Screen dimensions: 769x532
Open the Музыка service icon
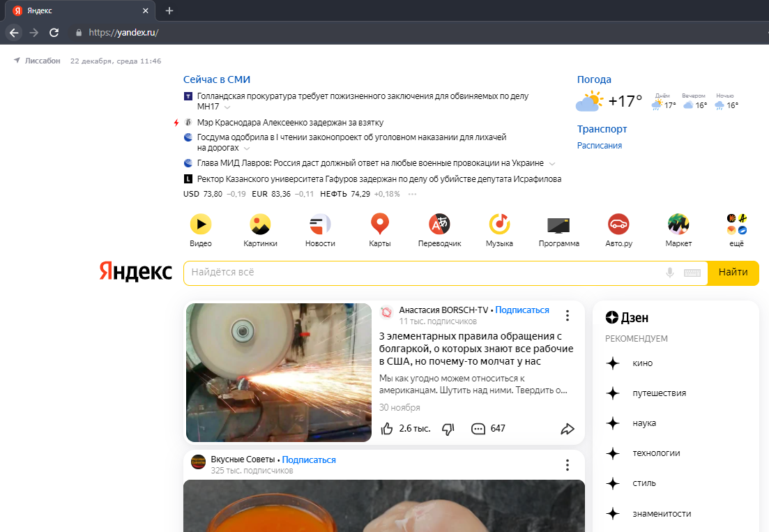499,225
